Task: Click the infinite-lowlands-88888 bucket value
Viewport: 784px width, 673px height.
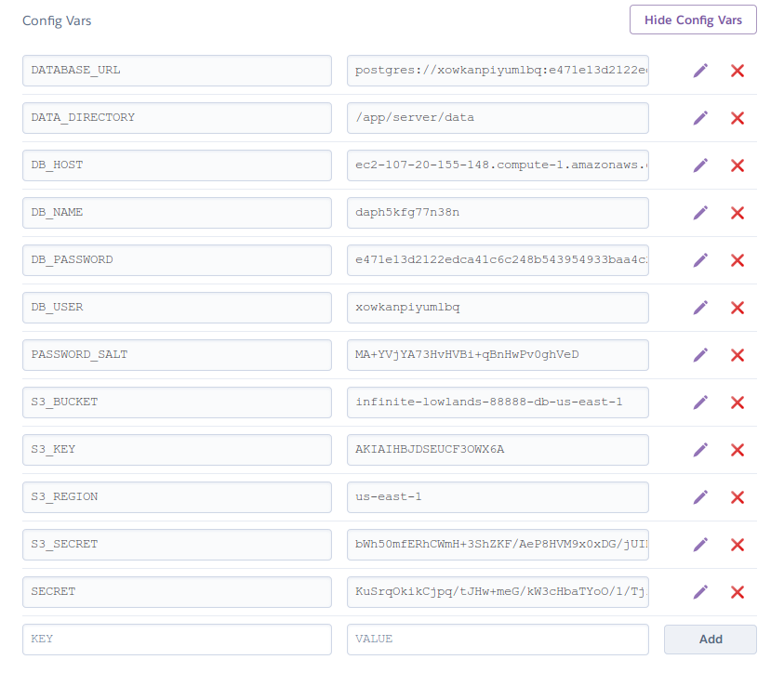Action: click(x=498, y=402)
